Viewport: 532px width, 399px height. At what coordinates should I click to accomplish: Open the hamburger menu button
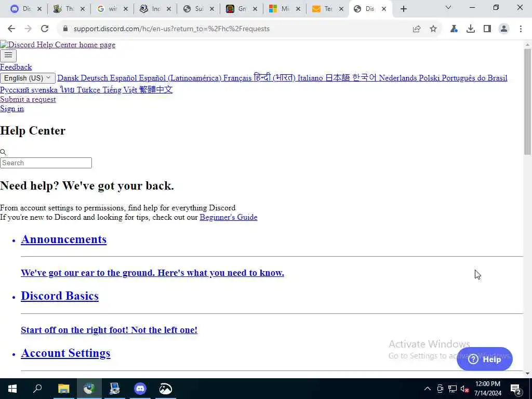[x=8, y=55]
